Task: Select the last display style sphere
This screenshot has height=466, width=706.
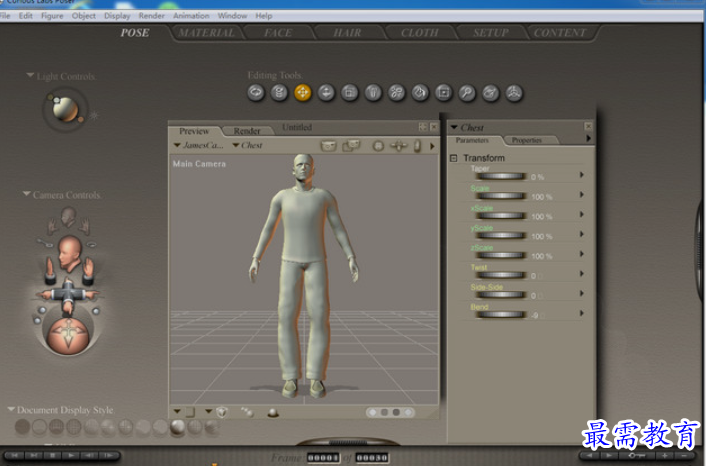Action: click(x=212, y=427)
